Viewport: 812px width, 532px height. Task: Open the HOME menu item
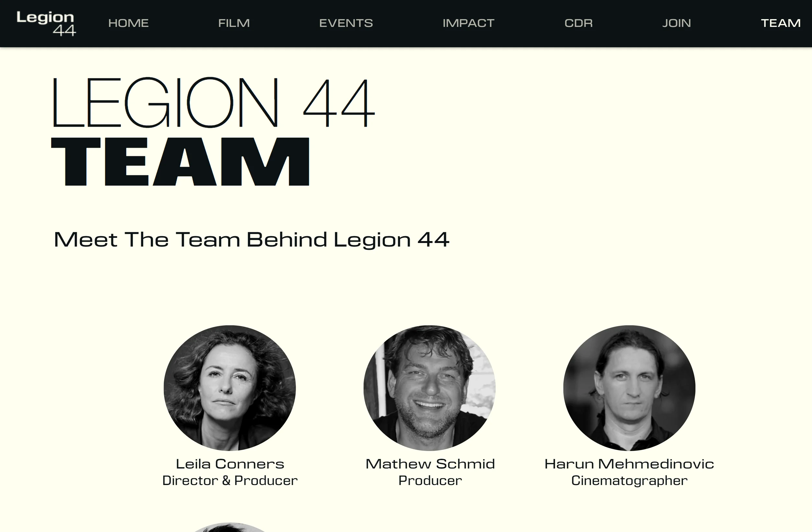[128, 23]
